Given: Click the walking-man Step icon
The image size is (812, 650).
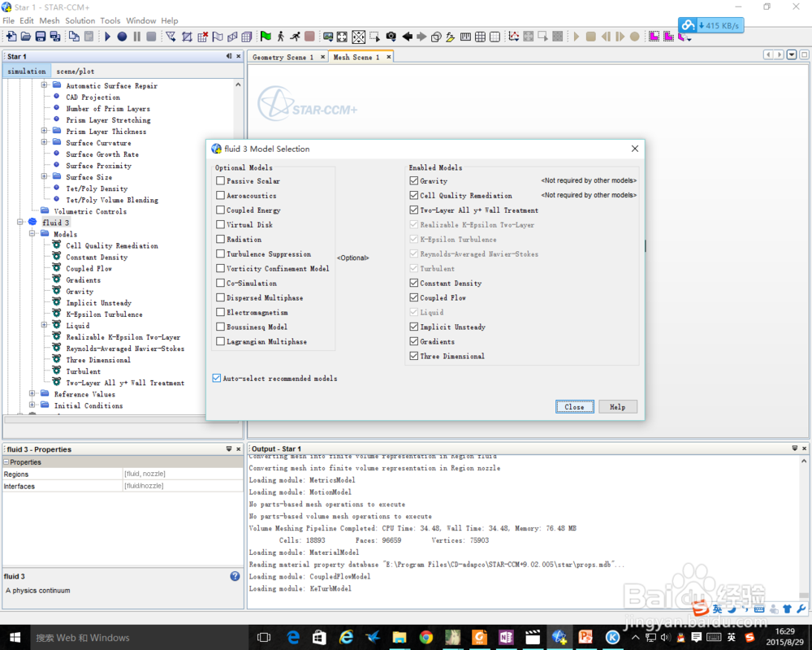Looking at the screenshot, I should [281, 37].
